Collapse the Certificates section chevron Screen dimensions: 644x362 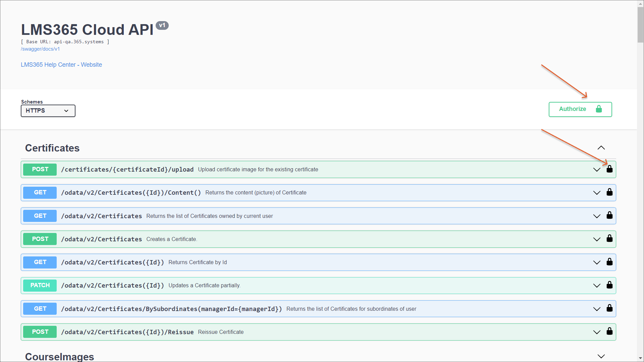pyautogui.click(x=601, y=148)
